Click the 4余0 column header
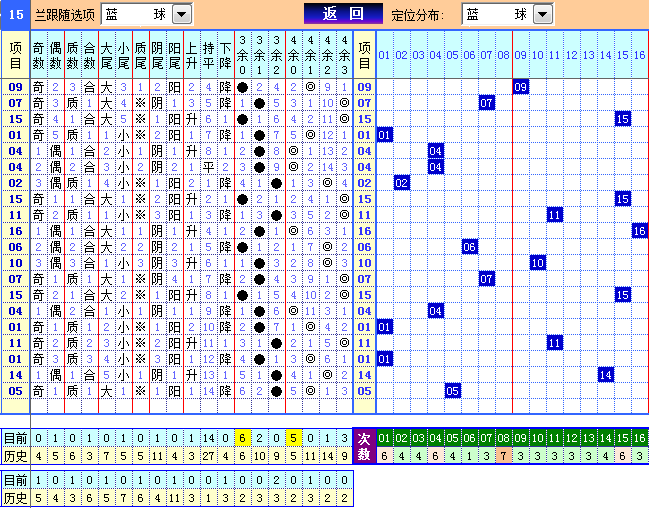649x508 pixels. tap(293, 55)
